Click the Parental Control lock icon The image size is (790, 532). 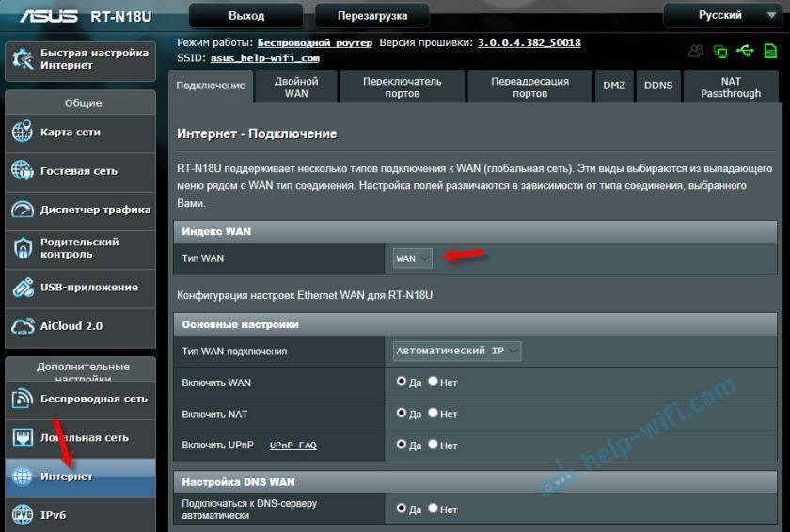[x=23, y=248]
